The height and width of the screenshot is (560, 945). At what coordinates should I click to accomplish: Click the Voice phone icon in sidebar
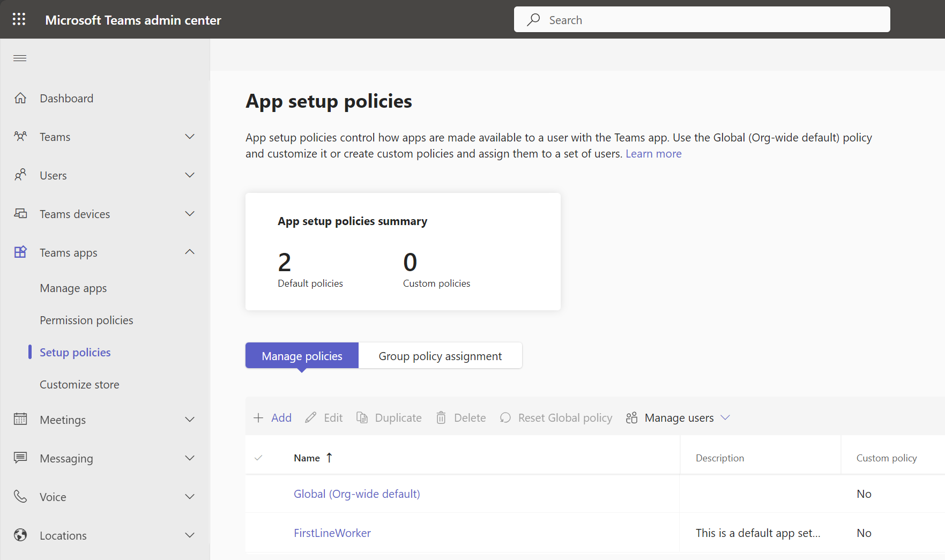click(x=20, y=496)
